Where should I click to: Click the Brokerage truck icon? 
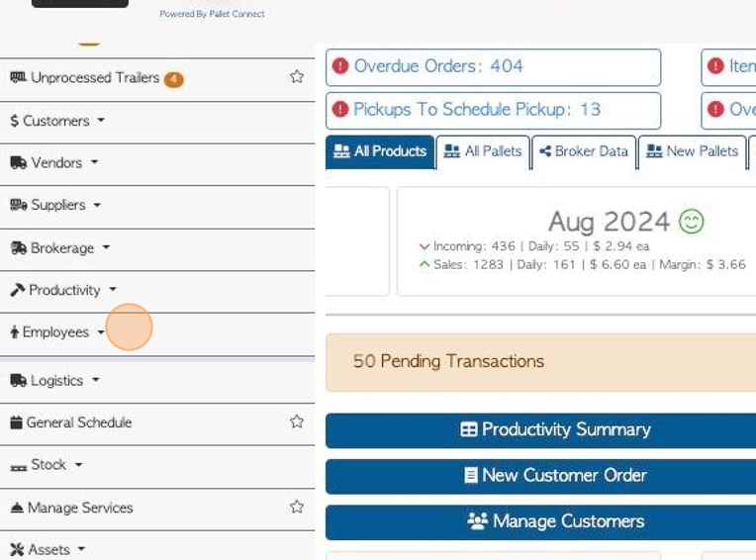(18, 248)
